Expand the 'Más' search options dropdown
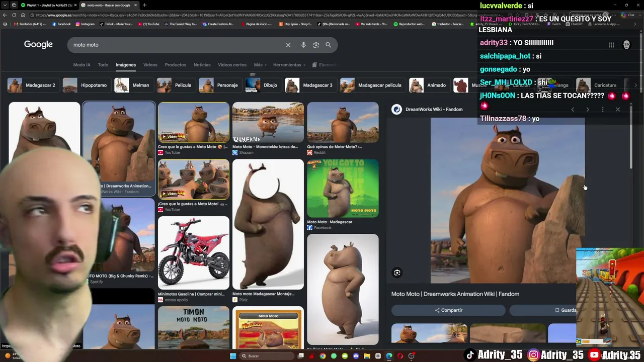Image resolution: width=644 pixels, height=362 pixels. click(x=261, y=65)
